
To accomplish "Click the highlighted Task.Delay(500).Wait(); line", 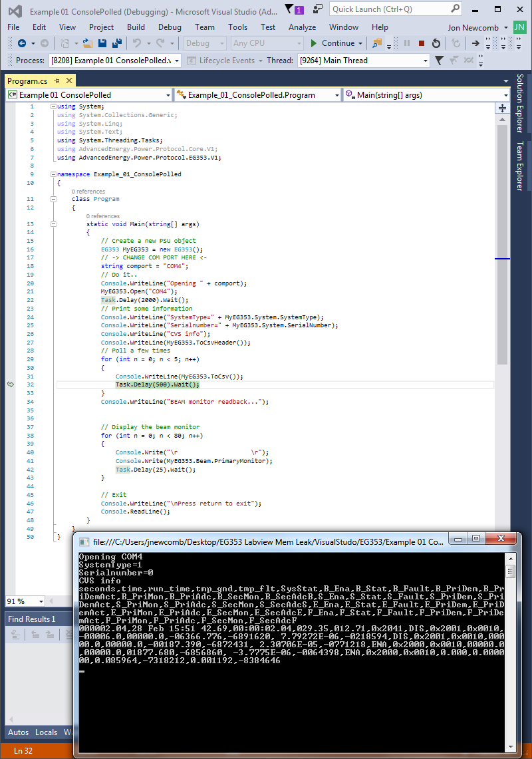I will pos(158,385).
